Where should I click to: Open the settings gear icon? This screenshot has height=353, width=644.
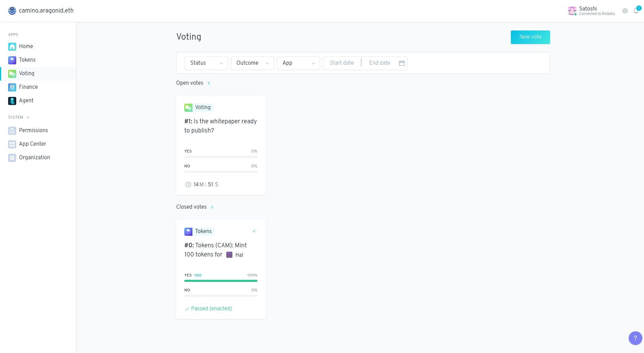(625, 11)
